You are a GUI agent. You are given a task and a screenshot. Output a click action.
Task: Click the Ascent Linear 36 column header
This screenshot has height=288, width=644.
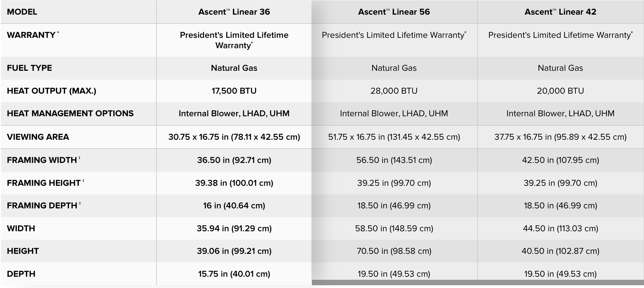point(234,12)
